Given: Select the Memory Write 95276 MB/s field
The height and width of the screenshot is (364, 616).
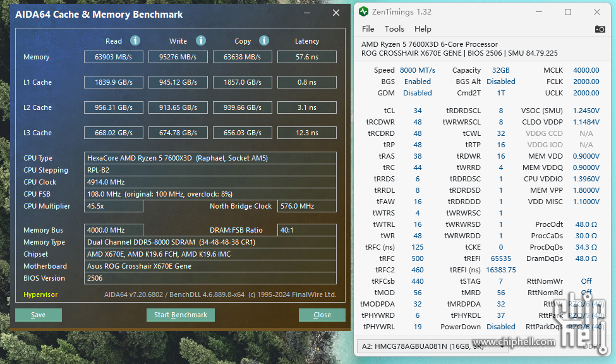Looking at the screenshot, I should 178,57.
